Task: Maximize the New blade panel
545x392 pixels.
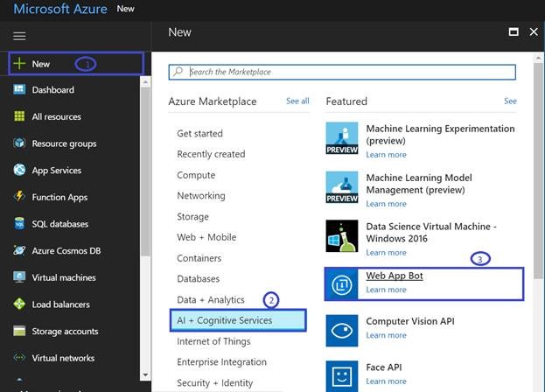Action: point(514,32)
